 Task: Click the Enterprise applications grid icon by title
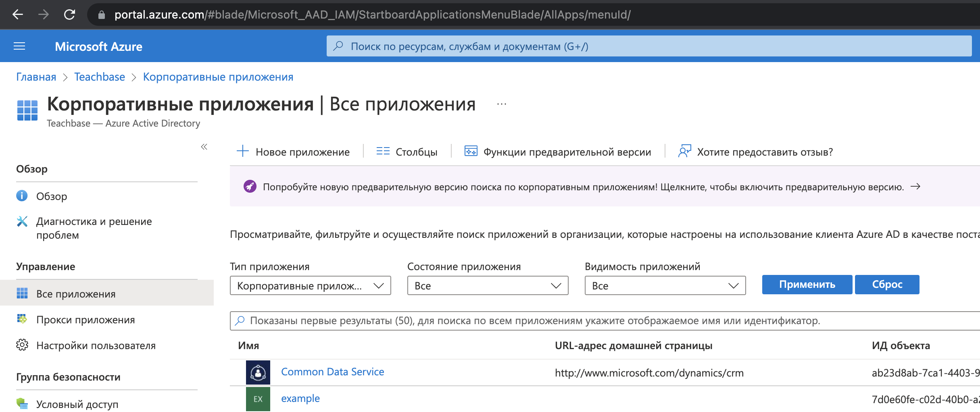coord(27,110)
